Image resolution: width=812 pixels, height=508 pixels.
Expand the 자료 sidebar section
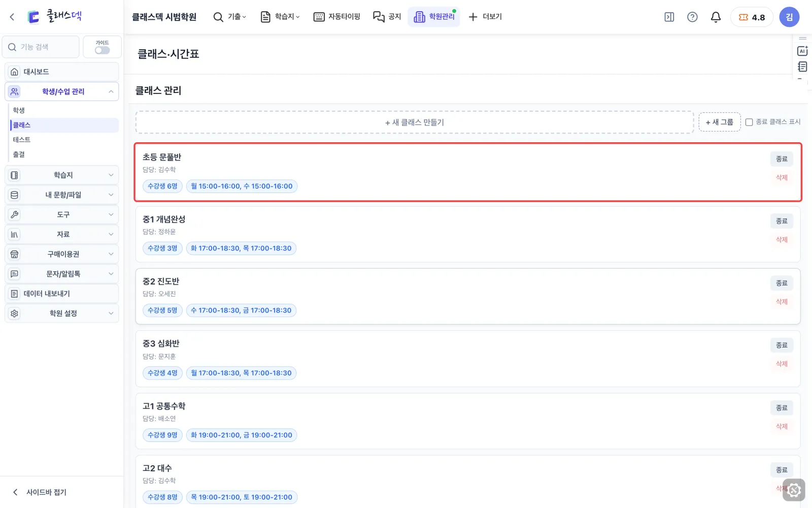(62, 234)
